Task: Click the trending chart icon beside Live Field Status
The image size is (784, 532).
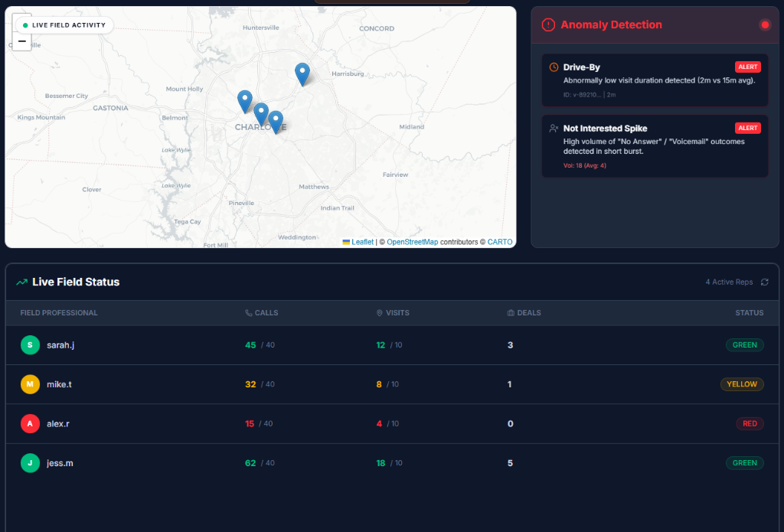Action: tap(23, 282)
